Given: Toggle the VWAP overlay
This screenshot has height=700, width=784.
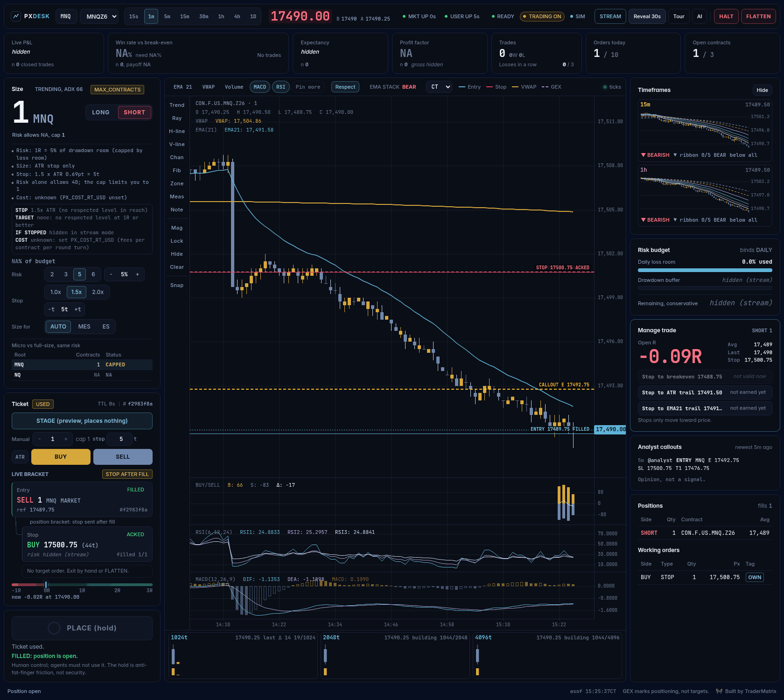Looking at the screenshot, I should tap(209, 87).
